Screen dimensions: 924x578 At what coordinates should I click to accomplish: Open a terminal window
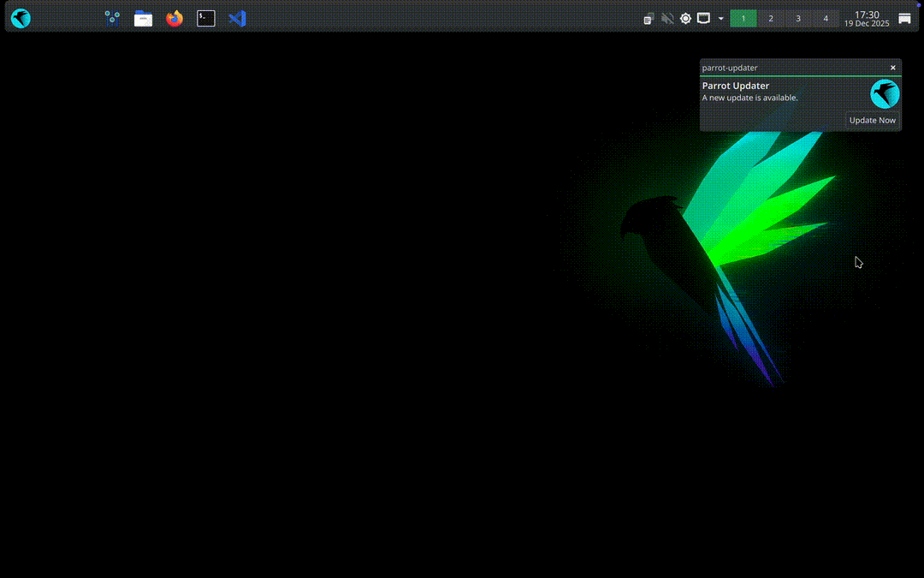coord(205,18)
